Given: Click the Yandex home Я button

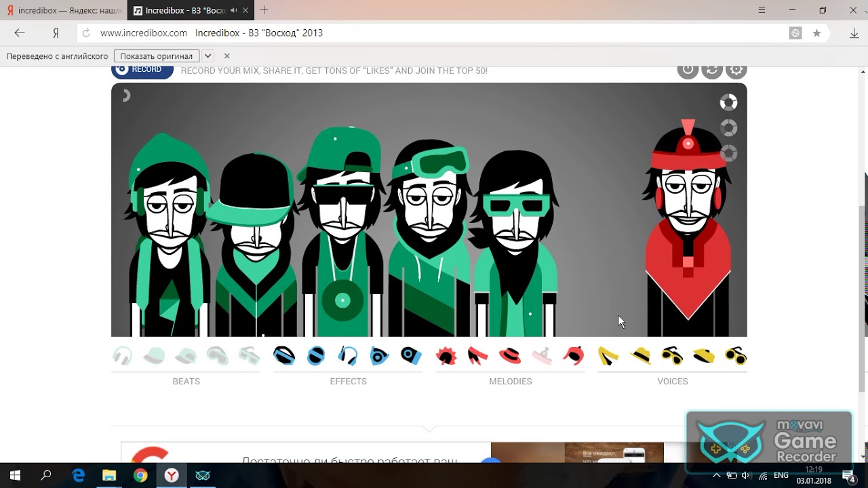Looking at the screenshot, I should point(56,33).
